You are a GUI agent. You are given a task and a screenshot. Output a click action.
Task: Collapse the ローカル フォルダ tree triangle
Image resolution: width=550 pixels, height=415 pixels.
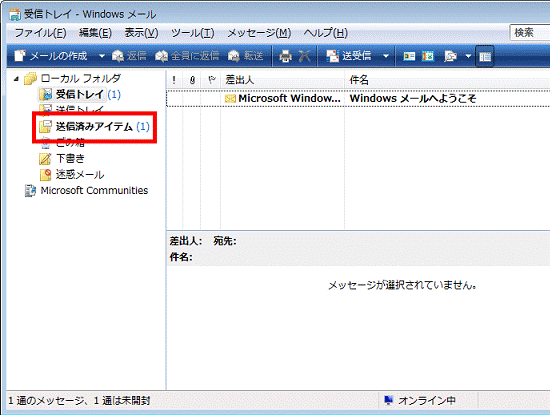pos(16,79)
